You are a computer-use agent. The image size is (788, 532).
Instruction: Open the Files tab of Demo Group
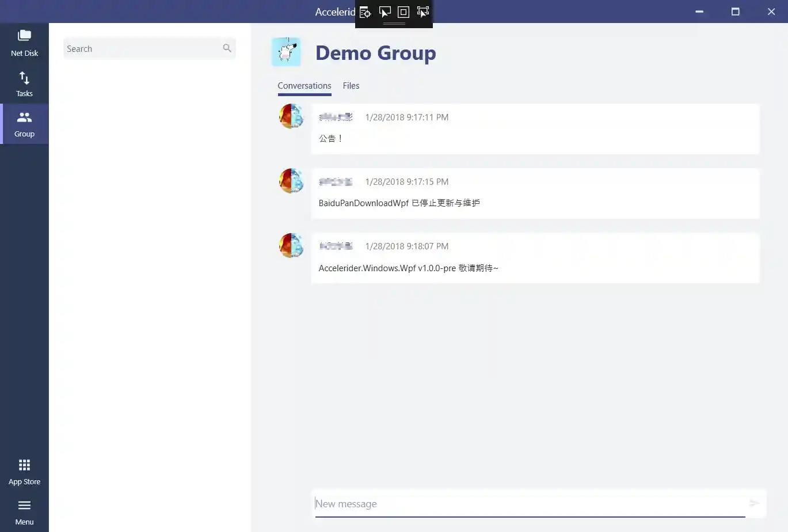click(351, 85)
